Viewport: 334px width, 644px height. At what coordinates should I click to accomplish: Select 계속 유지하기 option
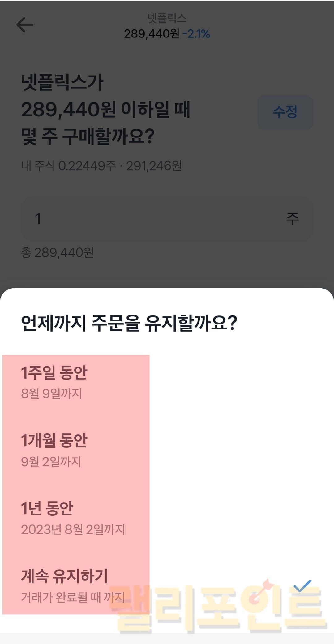click(64, 576)
